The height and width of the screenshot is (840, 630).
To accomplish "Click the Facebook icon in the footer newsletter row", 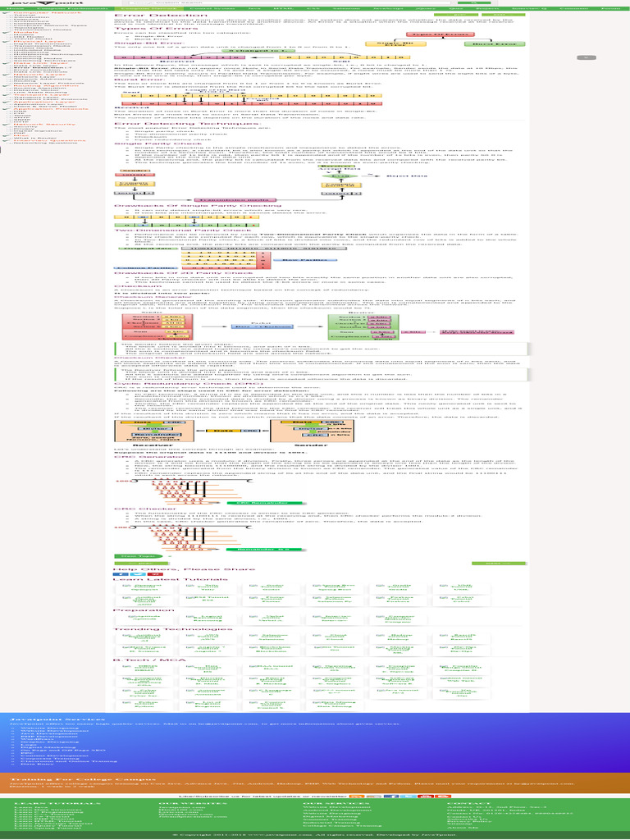I will point(391,797).
